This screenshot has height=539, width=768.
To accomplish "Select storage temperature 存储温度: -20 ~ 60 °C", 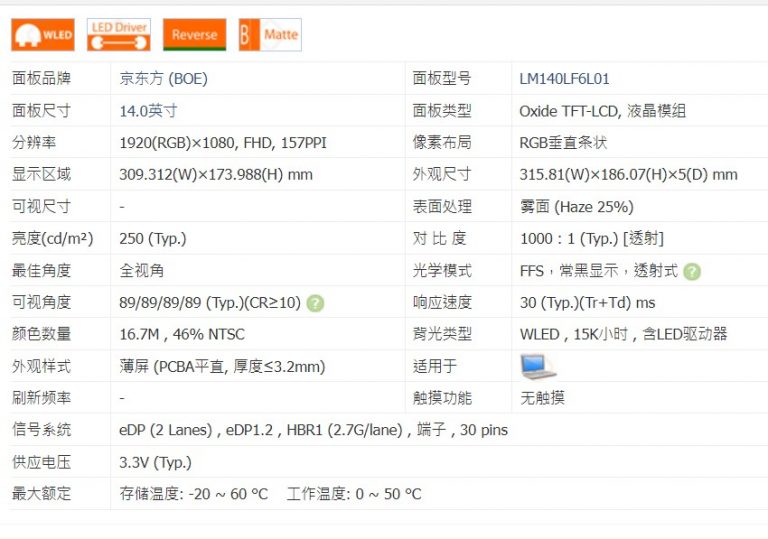I will (x=193, y=494).
